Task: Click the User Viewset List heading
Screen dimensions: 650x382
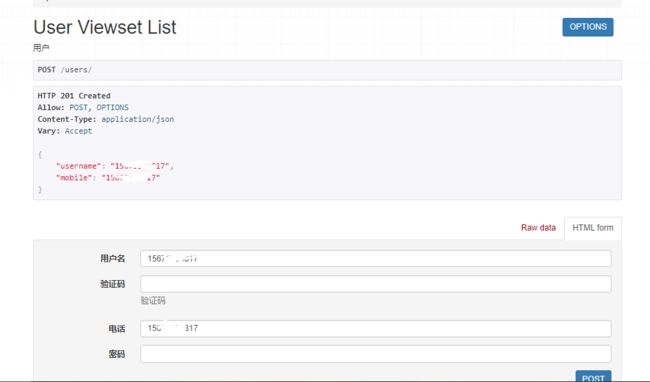Action: (105, 27)
